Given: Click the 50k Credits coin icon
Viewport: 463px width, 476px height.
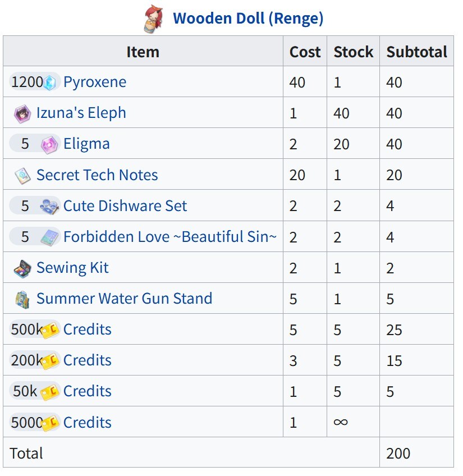Looking at the screenshot, I should point(50,392).
